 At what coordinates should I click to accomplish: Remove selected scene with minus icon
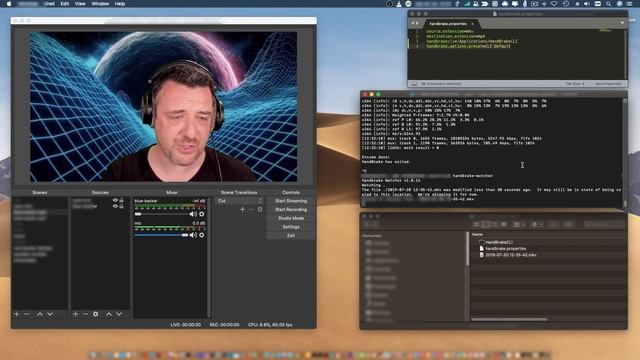(27, 314)
